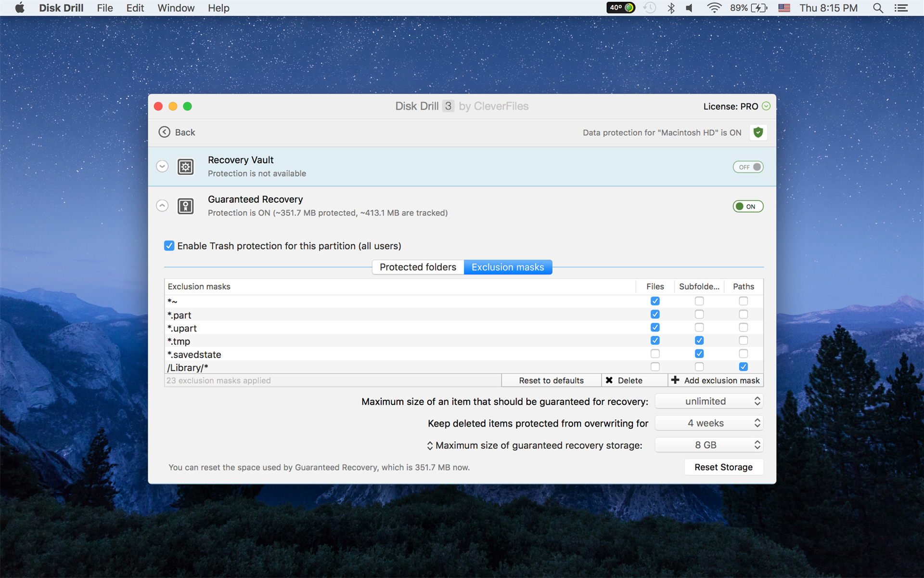Screen dimensions: 924x578
Task: Open the 4 weeks protection duration dropdown
Action: click(709, 423)
